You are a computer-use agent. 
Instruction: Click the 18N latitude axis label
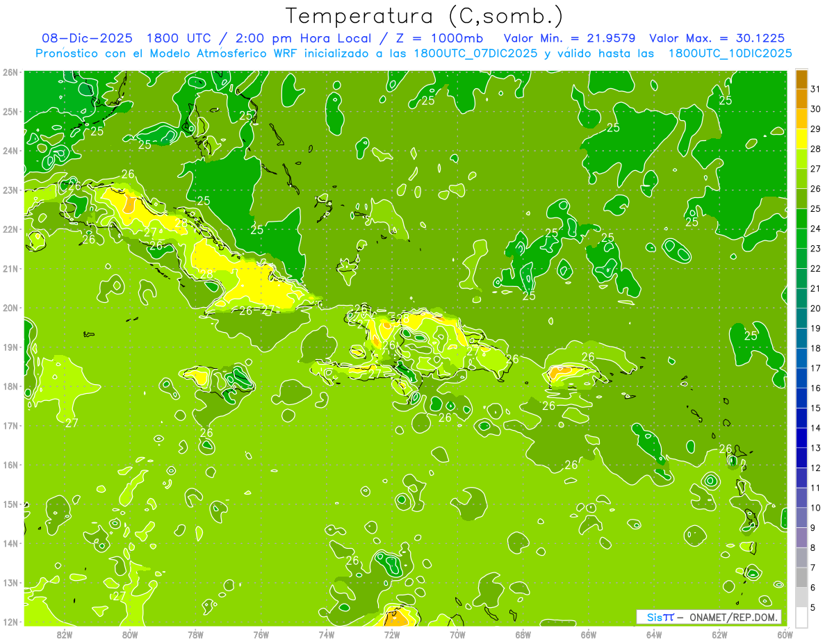[x=10, y=386]
